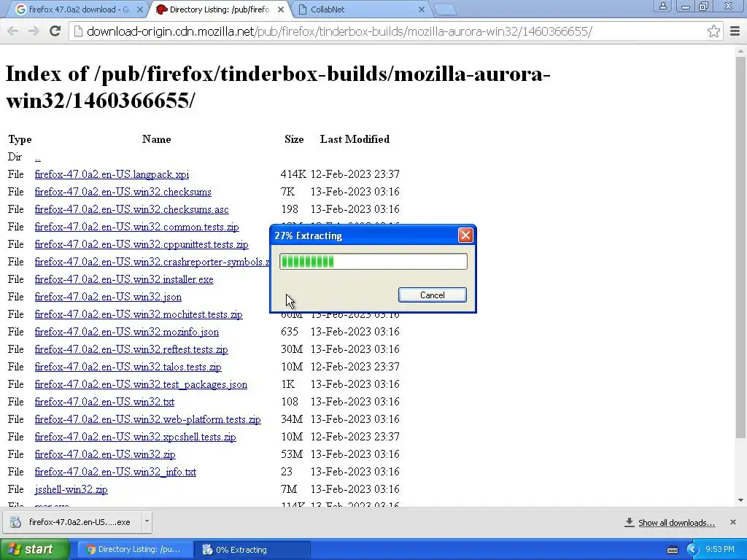Viewport: 747px width, 560px height.
Task: Switch to Directory Listing taskbar button
Action: point(134,550)
